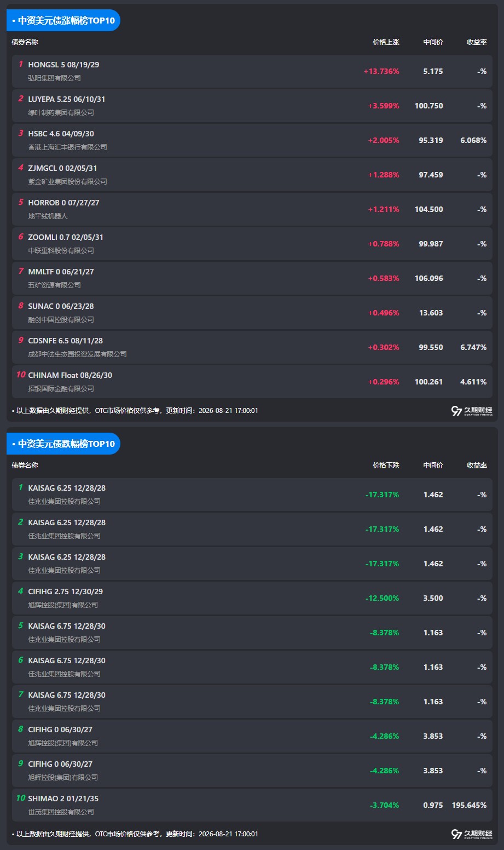Click mid price 104.500

[x=429, y=209]
